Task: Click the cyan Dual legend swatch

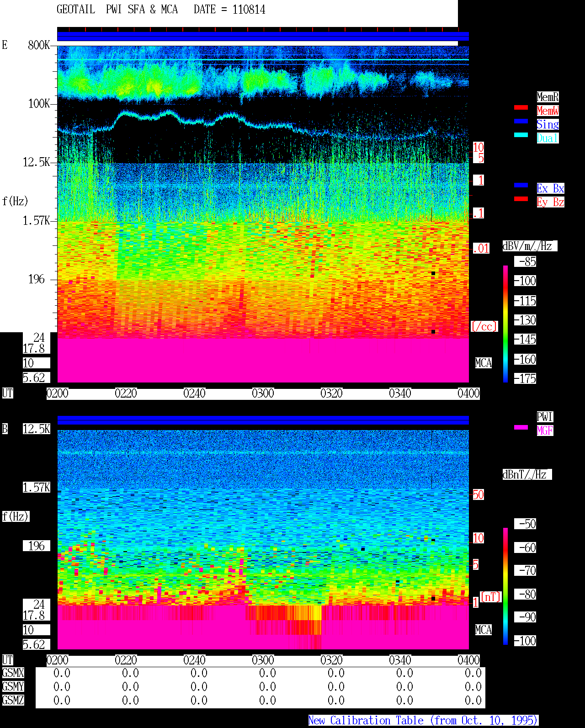Action: click(521, 135)
